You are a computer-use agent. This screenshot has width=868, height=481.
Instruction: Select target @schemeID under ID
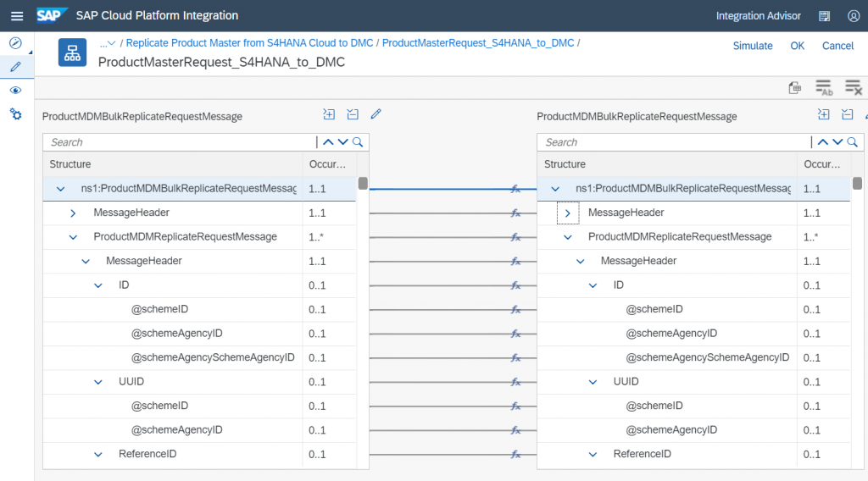[693, 310]
